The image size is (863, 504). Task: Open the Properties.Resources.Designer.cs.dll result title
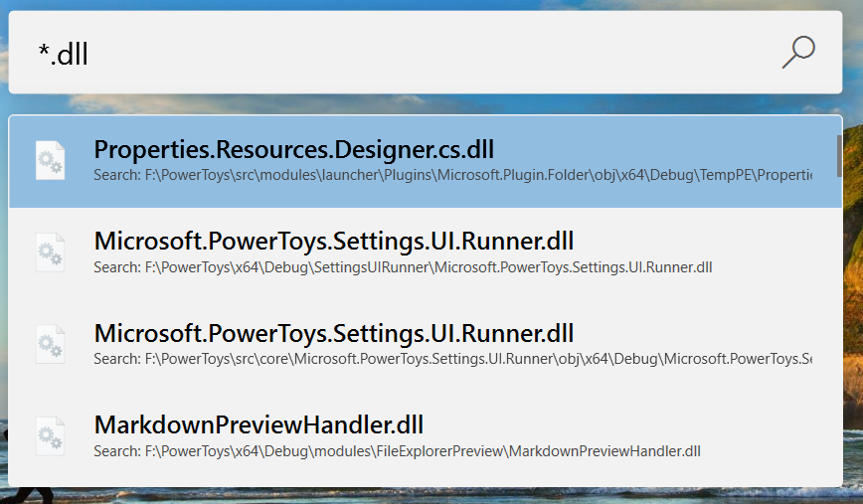293,149
